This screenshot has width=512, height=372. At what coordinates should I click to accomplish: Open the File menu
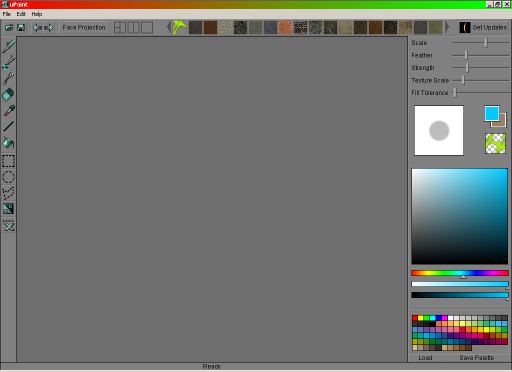coord(7,14)
